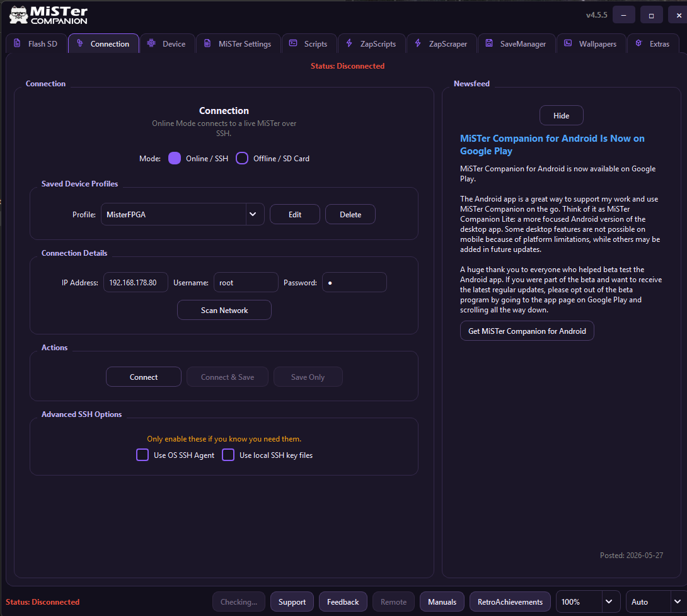Open the 100% zoom scale dropdown
Screen dimensions: 687x616
click(588, 602)
